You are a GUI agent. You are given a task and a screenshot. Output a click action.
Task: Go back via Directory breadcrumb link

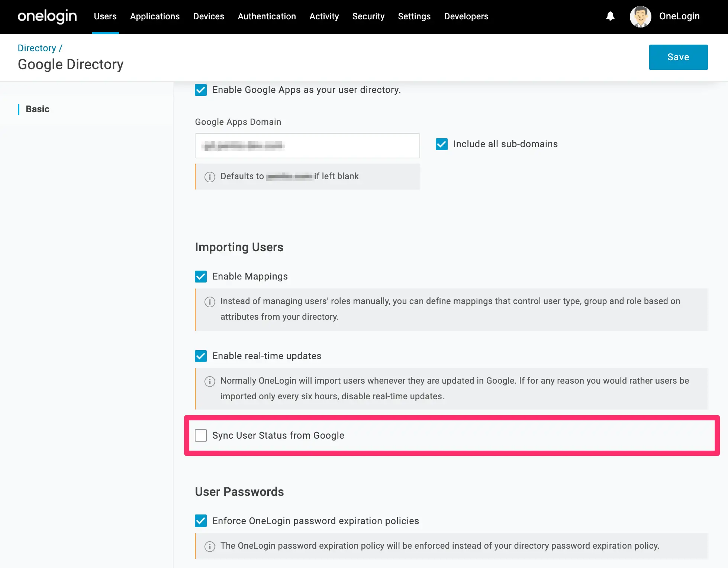coord(37,48)
